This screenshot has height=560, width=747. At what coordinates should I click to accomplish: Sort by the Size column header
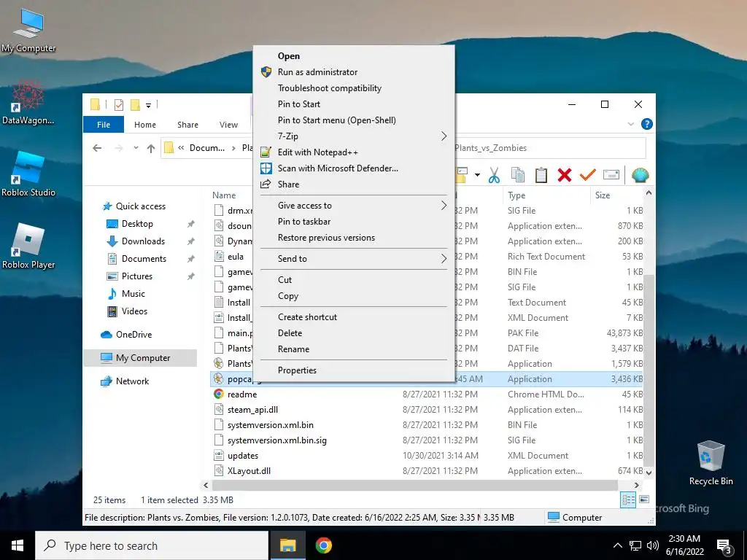[616, 195]
